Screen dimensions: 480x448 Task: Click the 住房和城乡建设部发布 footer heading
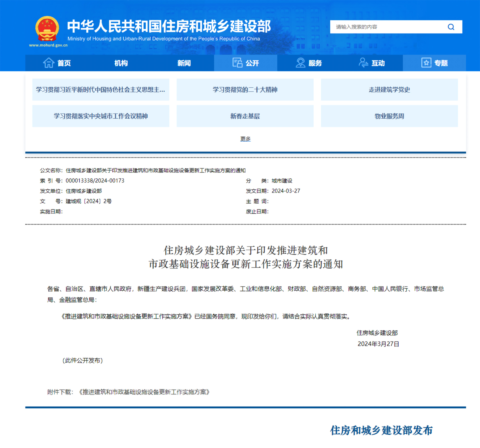pyautogui.click(x=381, y=430)
